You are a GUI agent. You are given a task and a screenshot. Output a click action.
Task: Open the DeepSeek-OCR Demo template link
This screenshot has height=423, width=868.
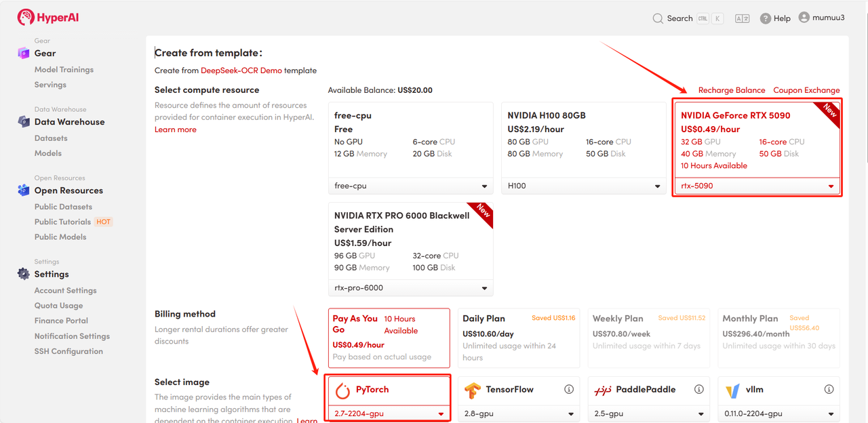pyautogui.click(x=241, y=70)
